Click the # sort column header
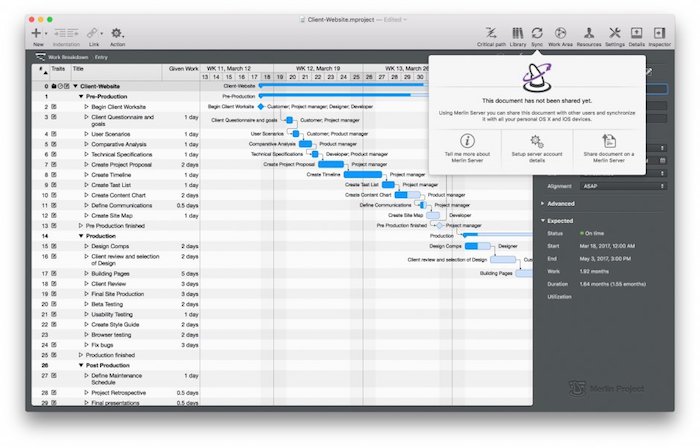The height and width of the screenshot is (448, 700). (43, 71)
